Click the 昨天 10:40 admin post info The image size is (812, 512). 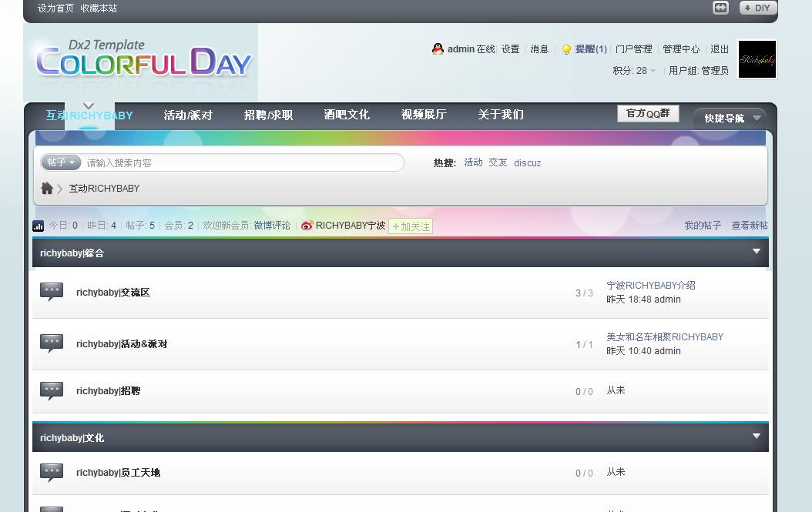click(644, 351)
